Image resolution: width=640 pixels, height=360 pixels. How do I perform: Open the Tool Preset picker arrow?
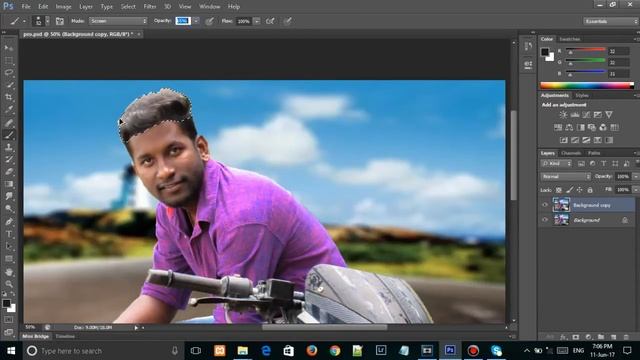tap(24, 21)
